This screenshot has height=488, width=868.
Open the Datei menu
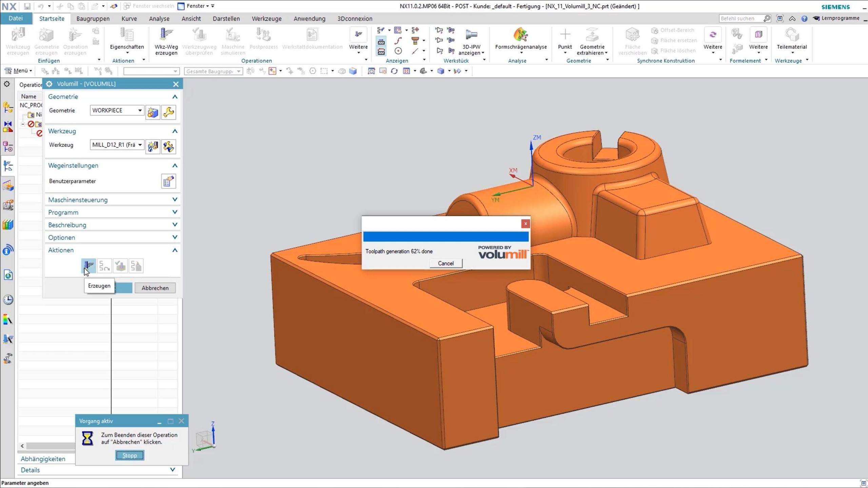tap(16, 18)
